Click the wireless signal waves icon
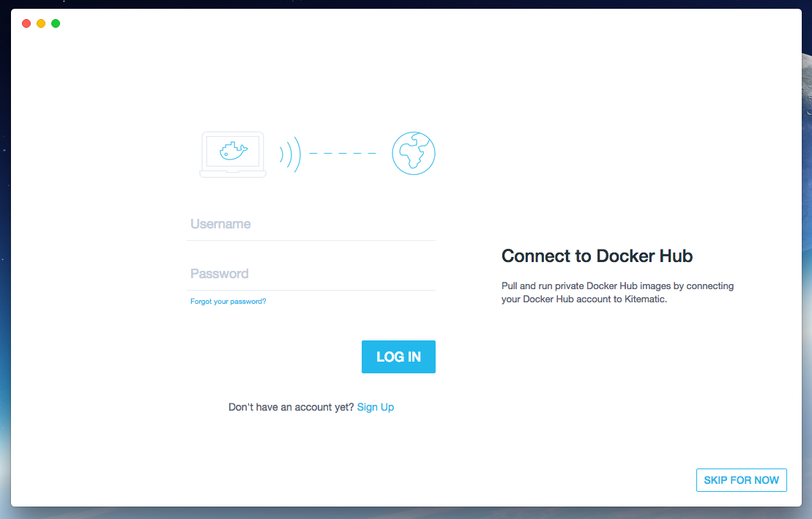Screen dimensions: 812x519 290,154
